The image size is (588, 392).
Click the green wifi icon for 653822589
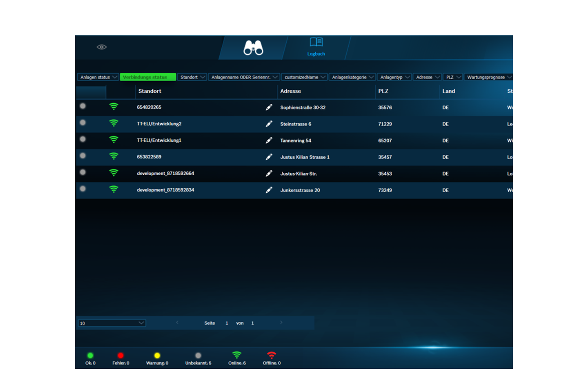tap(114, 156)
